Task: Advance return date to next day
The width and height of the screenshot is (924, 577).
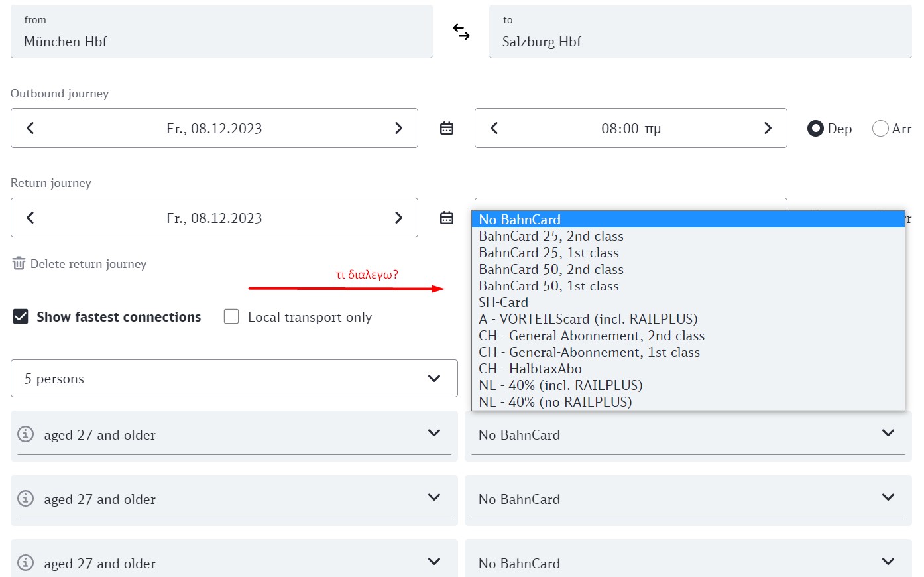Action: click(398, 218)
